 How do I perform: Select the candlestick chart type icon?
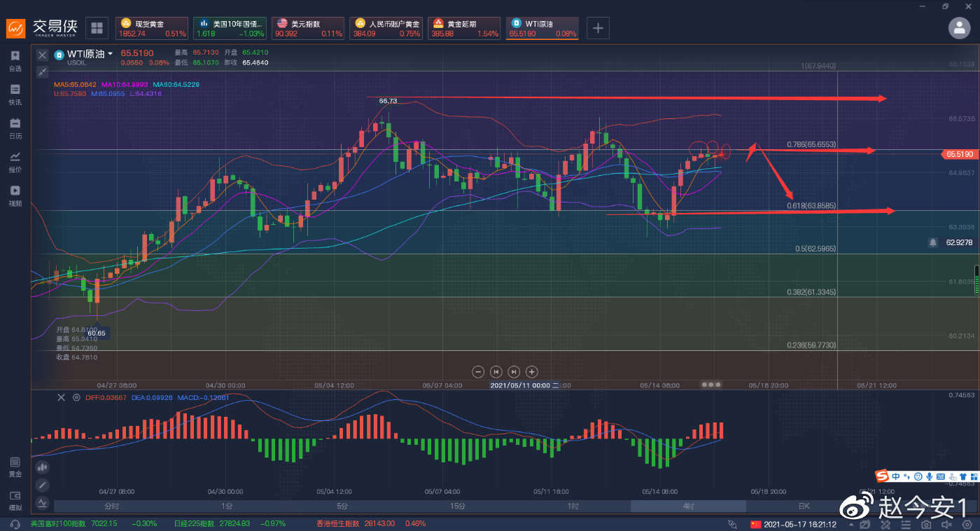[x=42, y=467]
